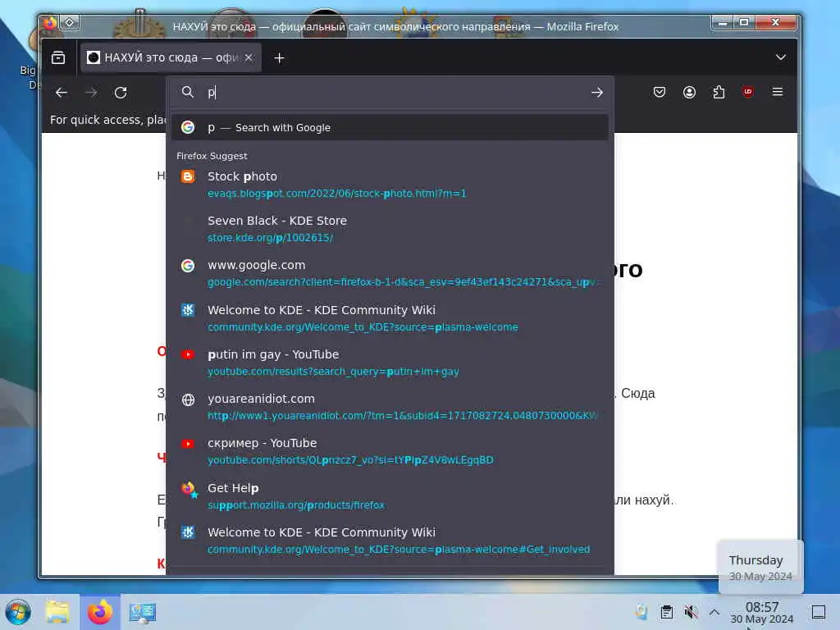Open youareanidiot.com suggestion
Image resolution: width=840 pixels, height=630 pixels.
point(390,407)
